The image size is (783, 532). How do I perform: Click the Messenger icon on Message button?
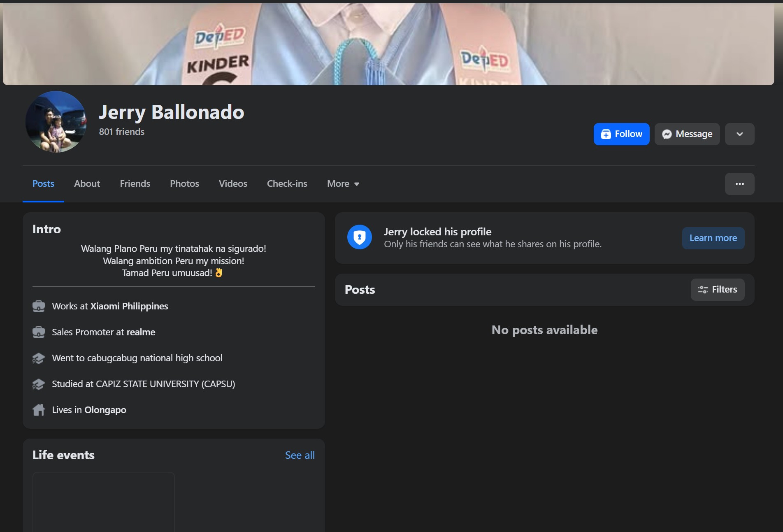coord(667,134)
